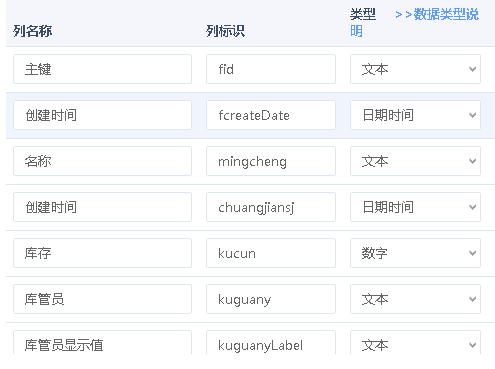
Task: Open type dropdown for kucun row
Action: [415, 253]
